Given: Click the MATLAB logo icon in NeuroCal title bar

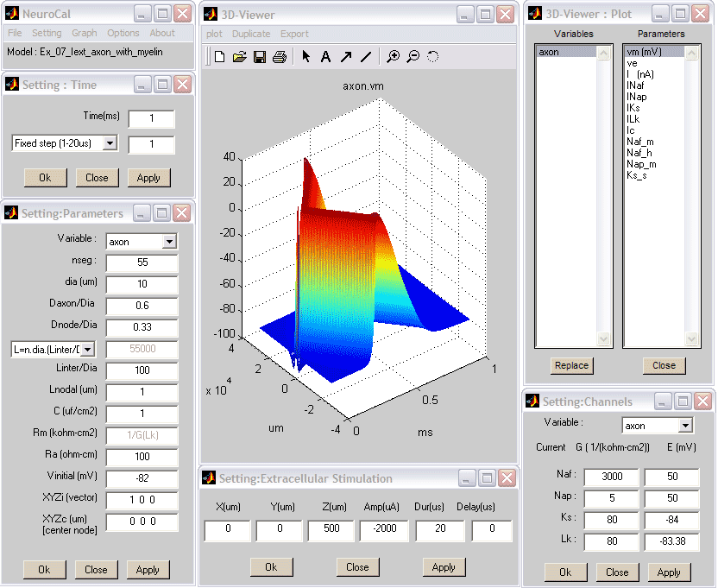Looking at the screenshot, I should [11, 14].
